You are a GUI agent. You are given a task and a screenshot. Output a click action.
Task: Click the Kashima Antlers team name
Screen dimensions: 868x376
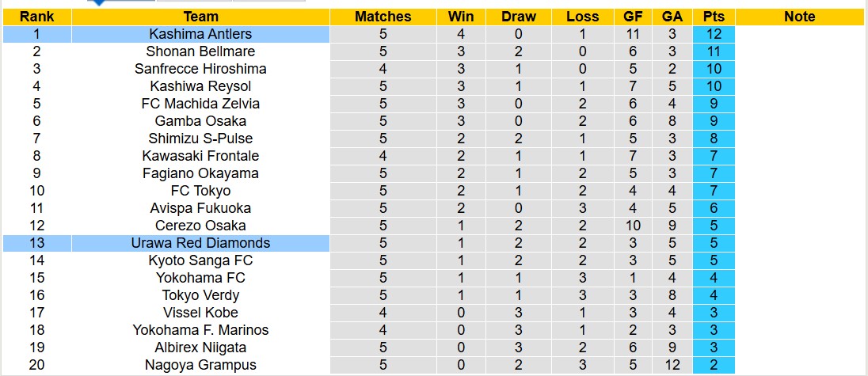[x=200, y=34]
